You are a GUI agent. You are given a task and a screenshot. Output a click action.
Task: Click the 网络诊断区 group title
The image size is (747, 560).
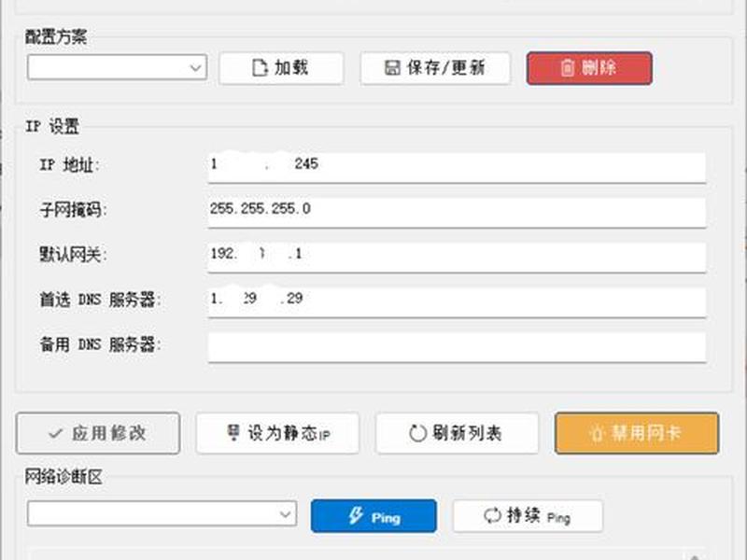(63, 476)
